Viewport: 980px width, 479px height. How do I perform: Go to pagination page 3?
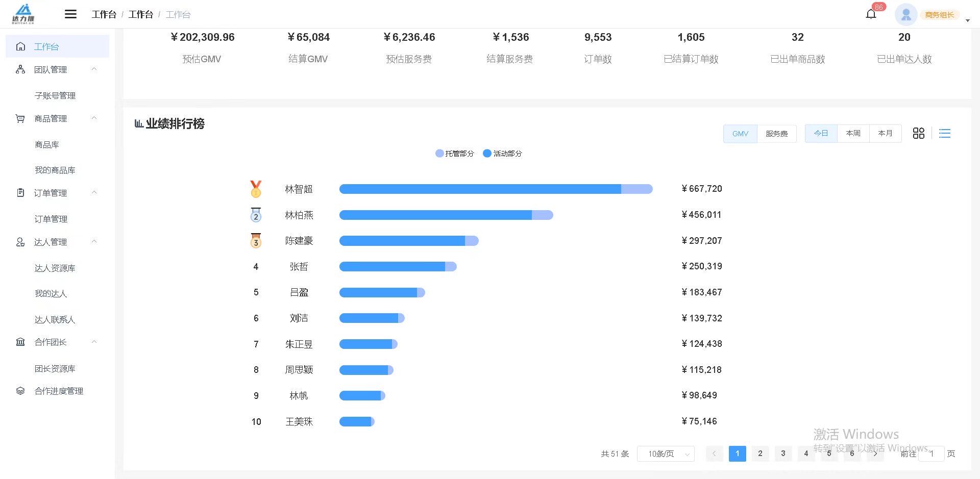point(783,453)
